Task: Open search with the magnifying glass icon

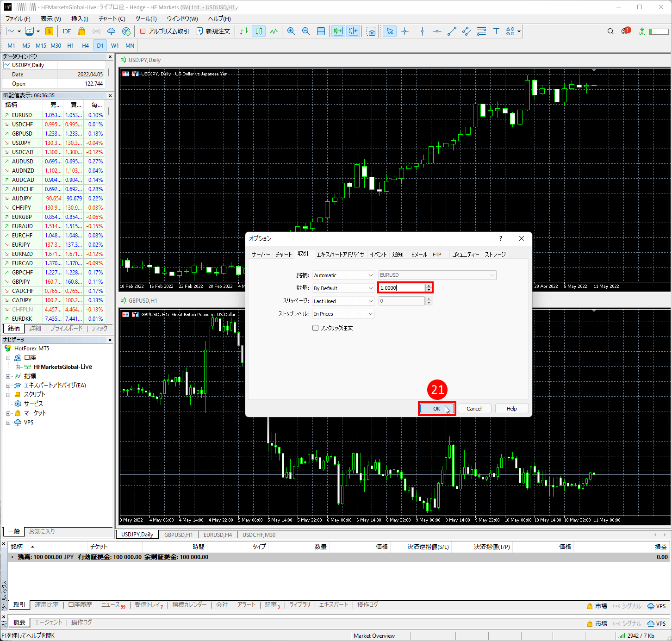Action: tap(610, 31)
